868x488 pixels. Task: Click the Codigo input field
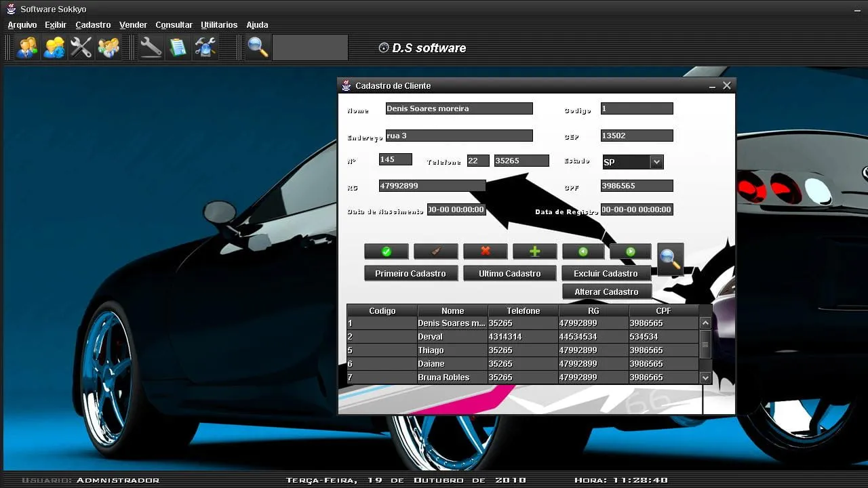click(637, 108)
